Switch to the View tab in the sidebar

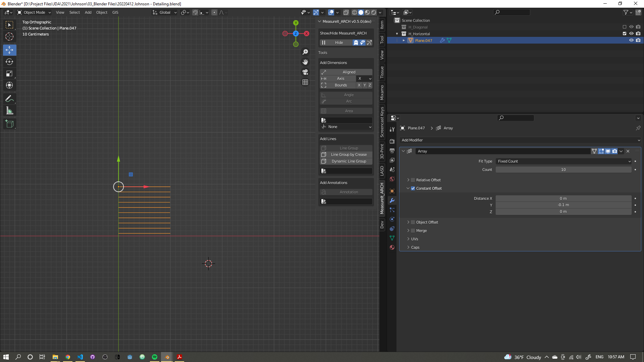click(x=382, y=54)
